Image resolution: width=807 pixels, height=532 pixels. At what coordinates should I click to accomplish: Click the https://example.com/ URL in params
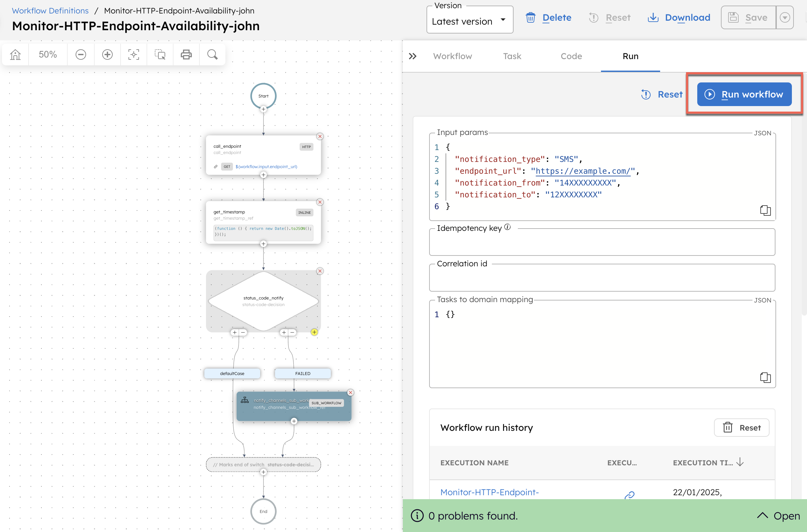[x=583, y=171]
